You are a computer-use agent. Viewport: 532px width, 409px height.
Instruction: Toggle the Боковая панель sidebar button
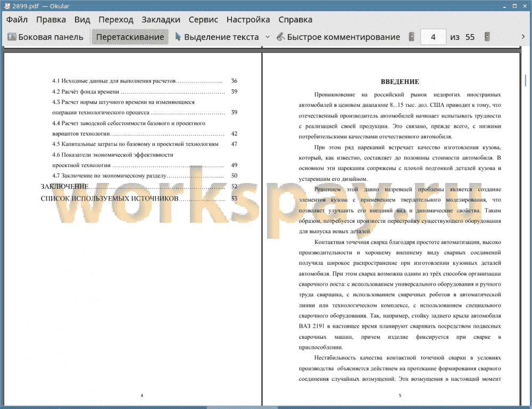coord(45,37)
